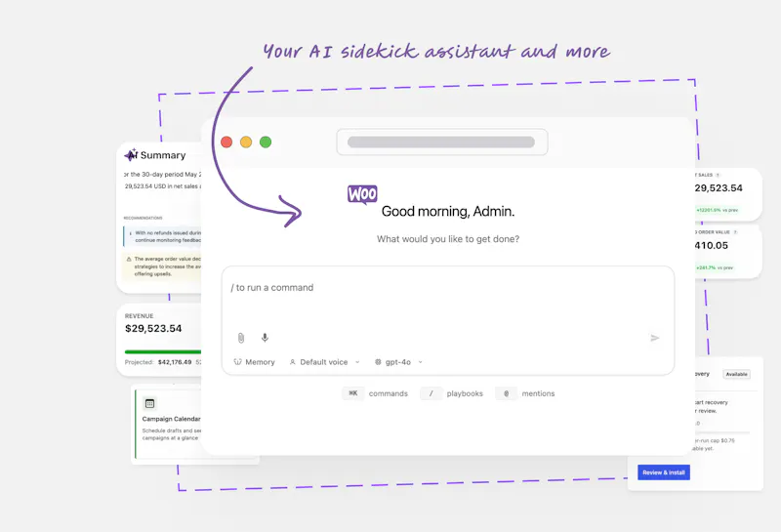Toggle the Memory option
Screen dimensions: 781x532
click(x=255, y=362)
